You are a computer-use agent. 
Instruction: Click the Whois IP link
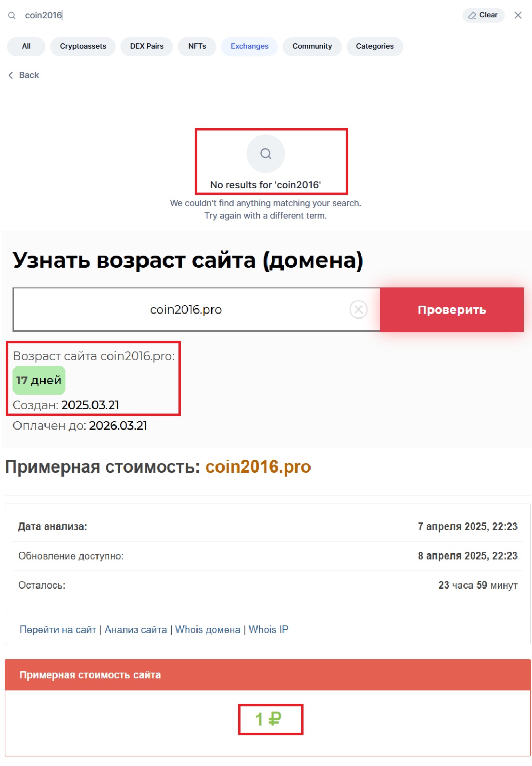click(268, 630)
